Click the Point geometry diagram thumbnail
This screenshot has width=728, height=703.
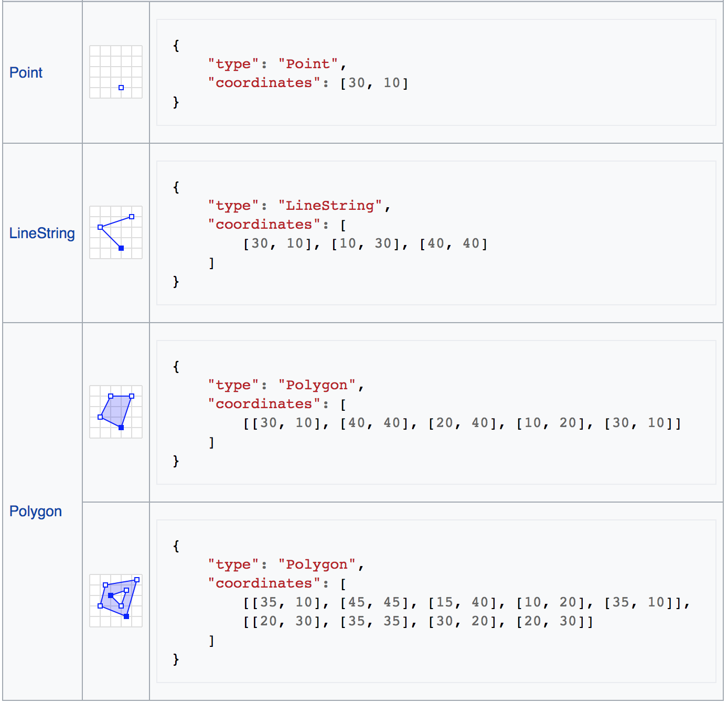116,72
